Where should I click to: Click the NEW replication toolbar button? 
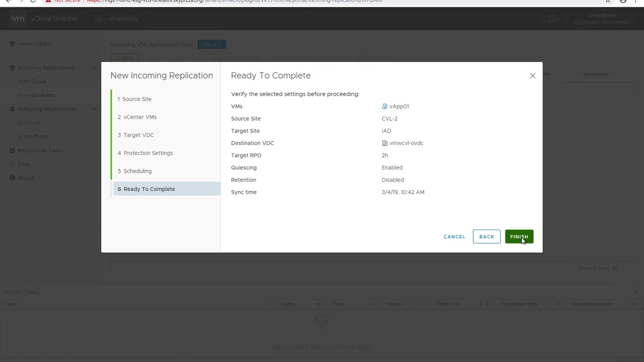125,58
